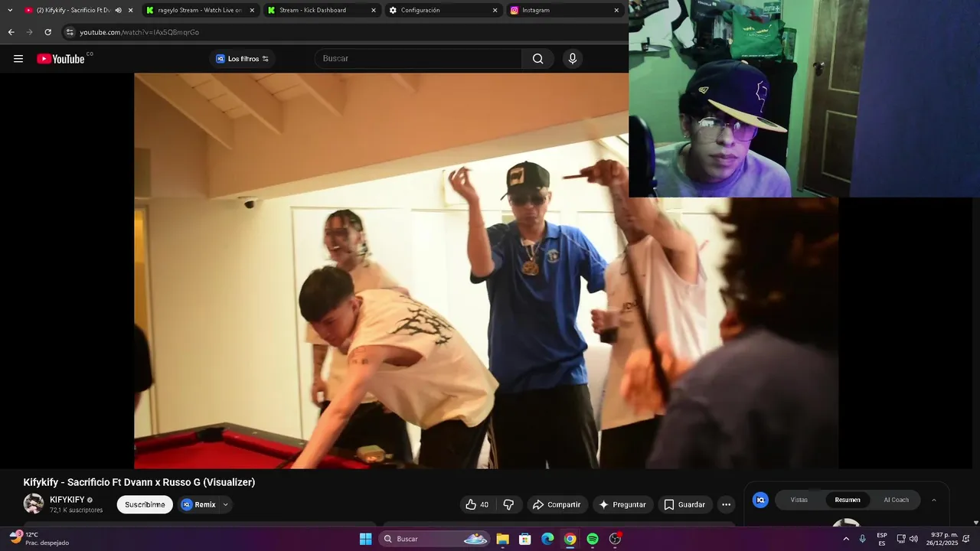Start voice search with the microphone

(572, 59)
